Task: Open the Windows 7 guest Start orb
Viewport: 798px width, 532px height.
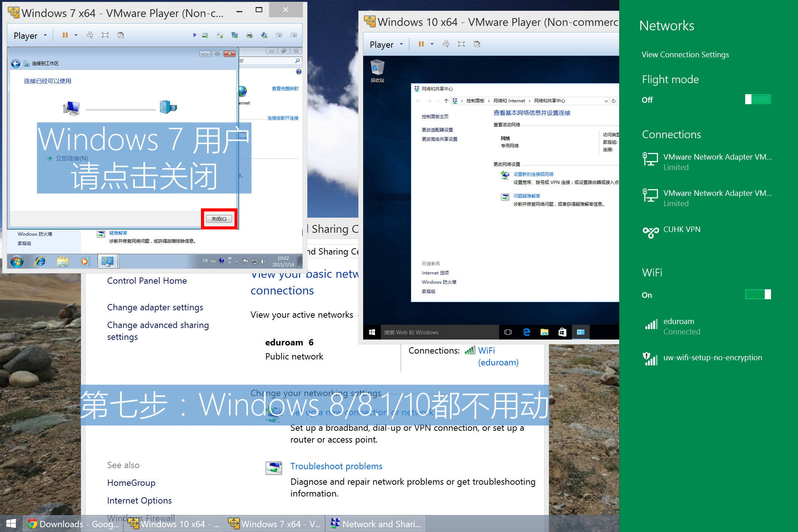Action: (x=17, y=262)
